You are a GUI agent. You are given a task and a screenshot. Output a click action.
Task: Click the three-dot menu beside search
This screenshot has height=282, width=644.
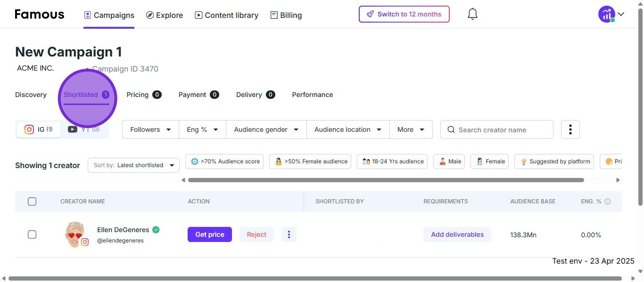(x=570, y=129)
